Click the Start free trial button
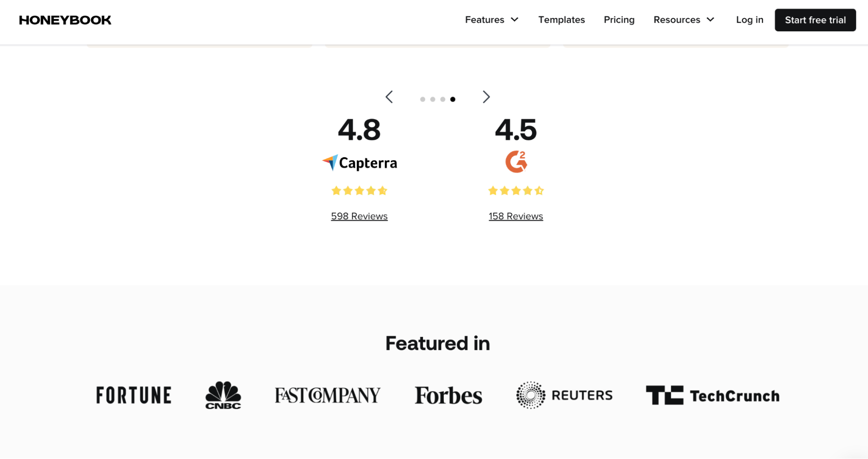The width and height of the screenshot is (868, 459). (x=815, y=20)
